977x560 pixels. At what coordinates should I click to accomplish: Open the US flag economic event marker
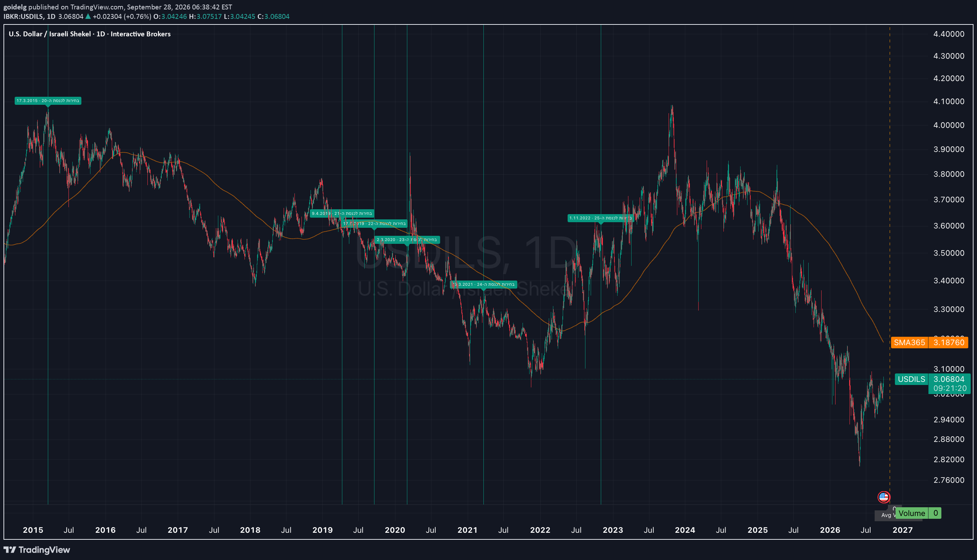[x=884, y=497]
